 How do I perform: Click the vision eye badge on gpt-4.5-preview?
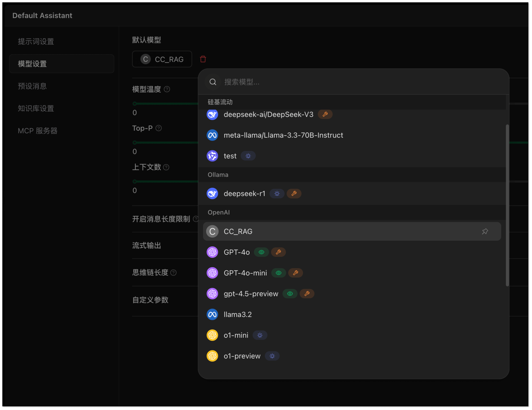(290, 294)
